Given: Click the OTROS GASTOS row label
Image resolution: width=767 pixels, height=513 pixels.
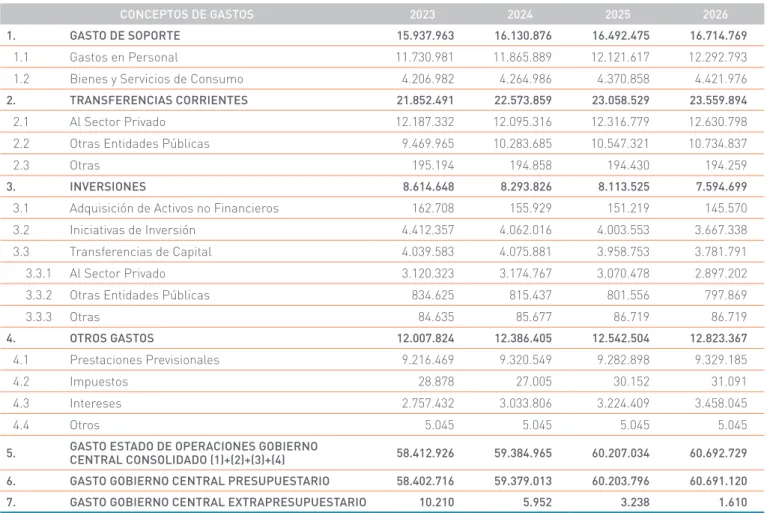Looking at the screenshot, I should pyautogui.click(x=112, y=338).
